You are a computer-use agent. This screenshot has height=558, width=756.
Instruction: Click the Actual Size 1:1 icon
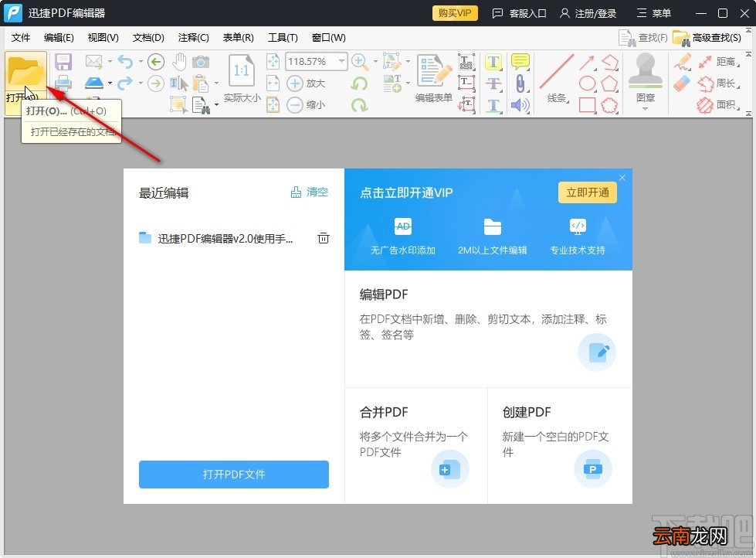point(242,71)
